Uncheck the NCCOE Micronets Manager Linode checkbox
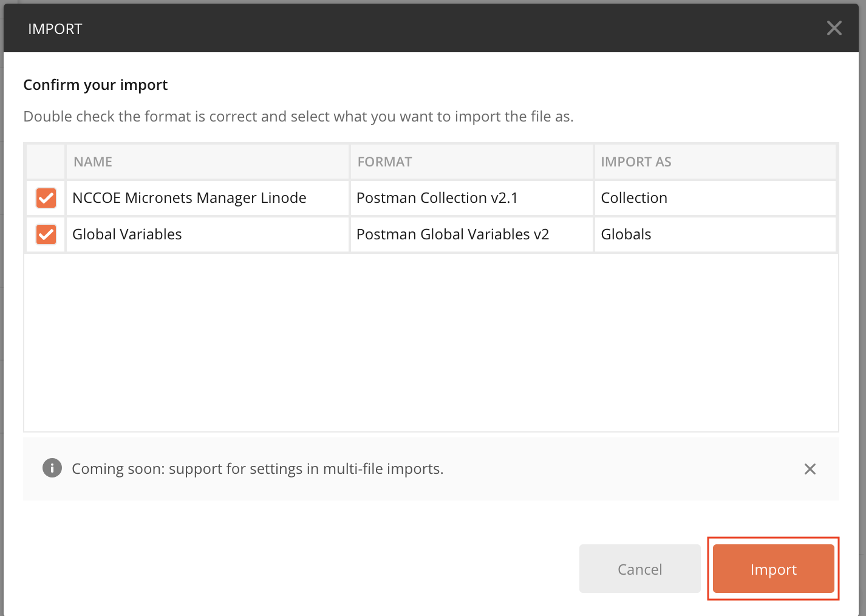This screenshot has width=866, height=616. coord(46,198)
